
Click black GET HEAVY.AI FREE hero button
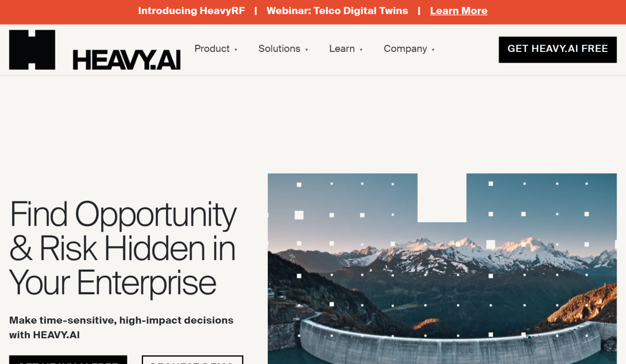68,360
